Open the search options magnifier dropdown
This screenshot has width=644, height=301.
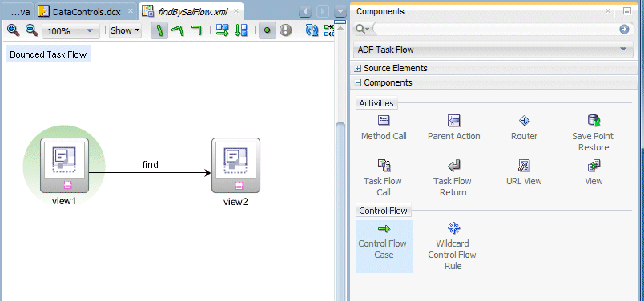point(362,29)
